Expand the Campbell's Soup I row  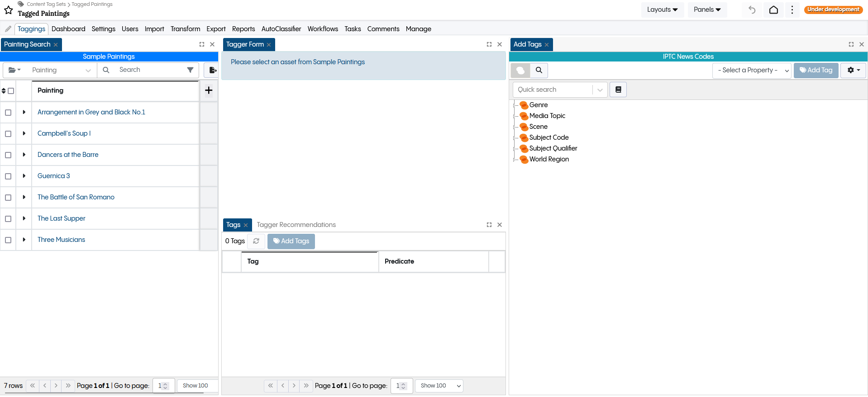[x=24, y=133]
